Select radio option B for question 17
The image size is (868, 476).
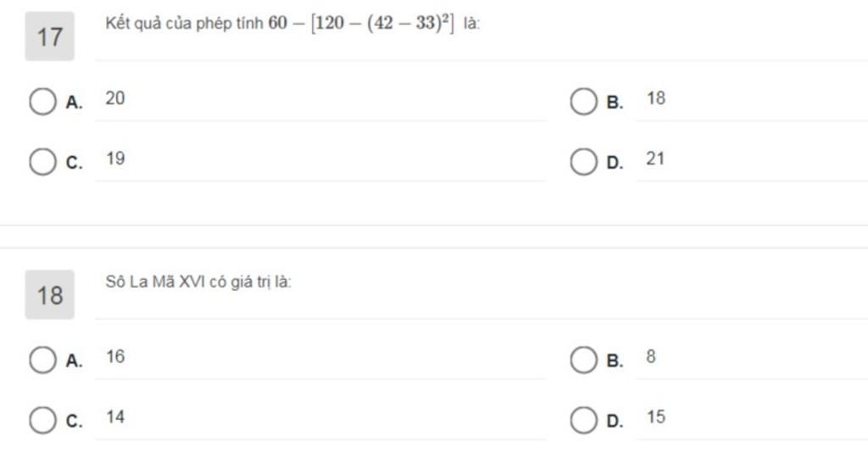(x=583, y=102)
